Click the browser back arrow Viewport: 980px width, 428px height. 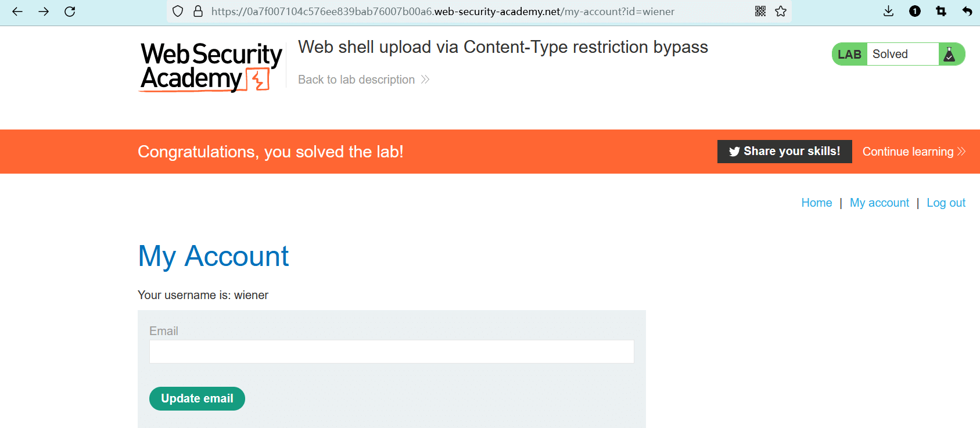(x=17, y=12)
